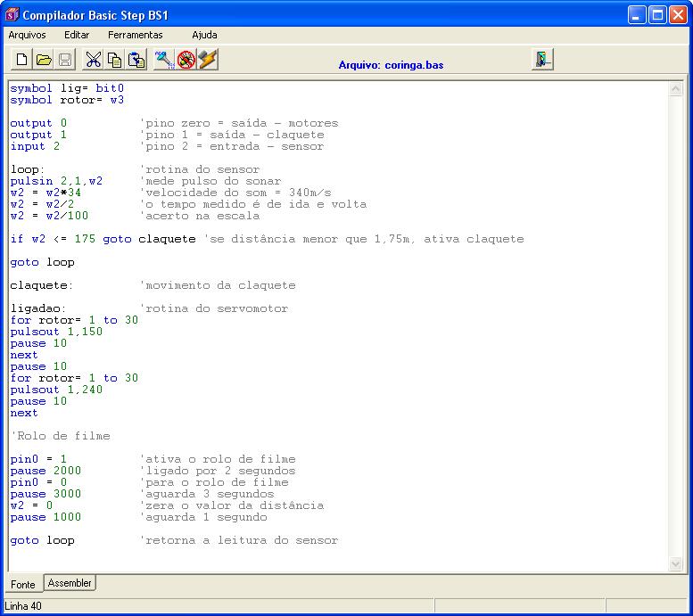Click the 'output 0' statement
The width and height of the screenshot is (693, 616).
(38, 123)
